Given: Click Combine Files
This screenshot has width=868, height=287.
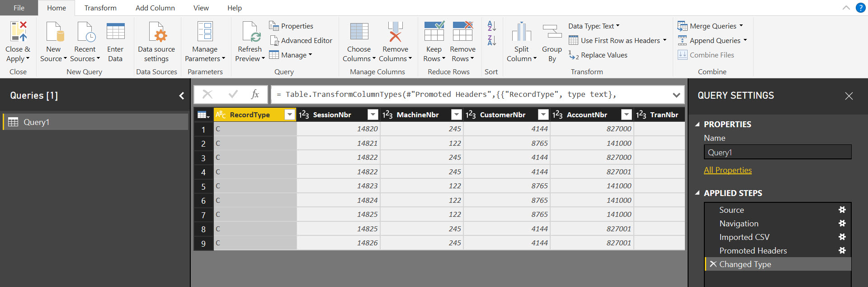Looking at the screenshot, I should click(x=706, y=55).
